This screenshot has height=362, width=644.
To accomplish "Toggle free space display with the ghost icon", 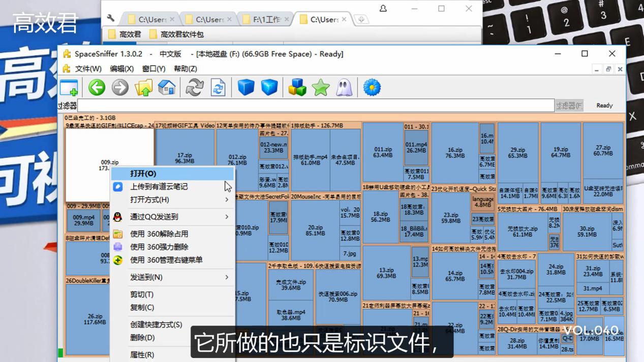I will pyautogui.click(x=345, y=87).
